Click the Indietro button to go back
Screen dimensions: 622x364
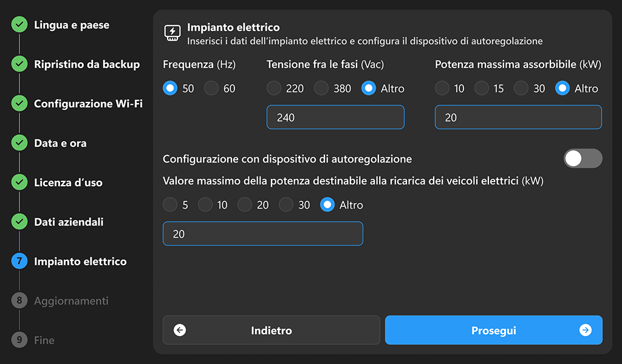coord(271,330)
